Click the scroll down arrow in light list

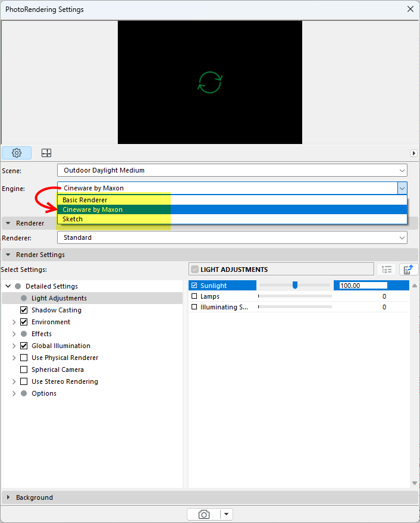[x=414, y=483]
